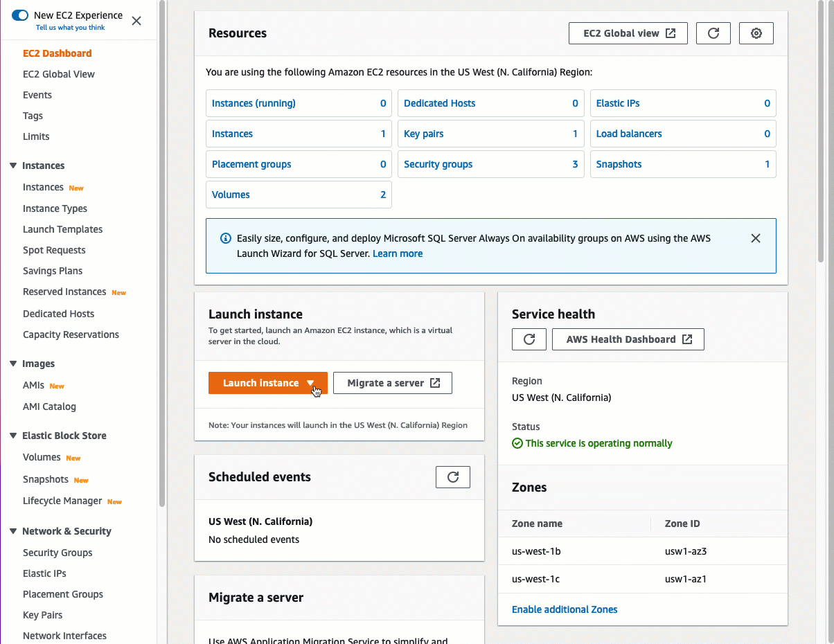Collapse the Instances sidebar section
834x644 pixels.
point(13,166)
